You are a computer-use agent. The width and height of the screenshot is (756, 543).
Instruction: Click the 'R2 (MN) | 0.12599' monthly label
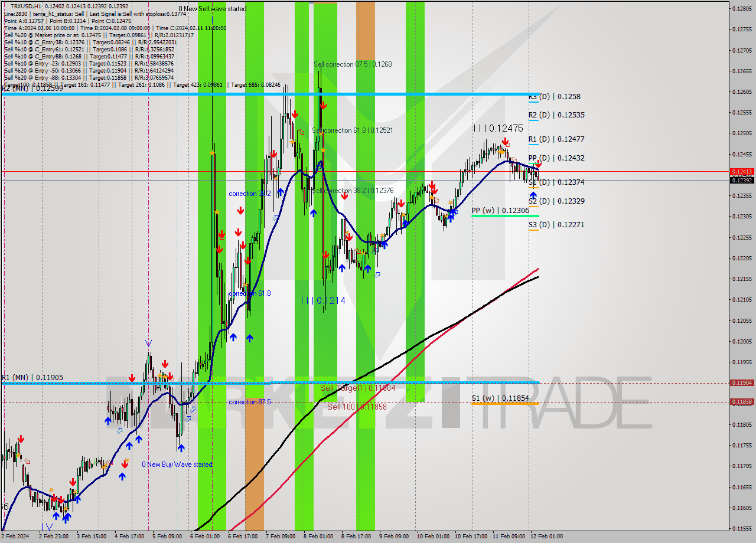tap(32, 89)
